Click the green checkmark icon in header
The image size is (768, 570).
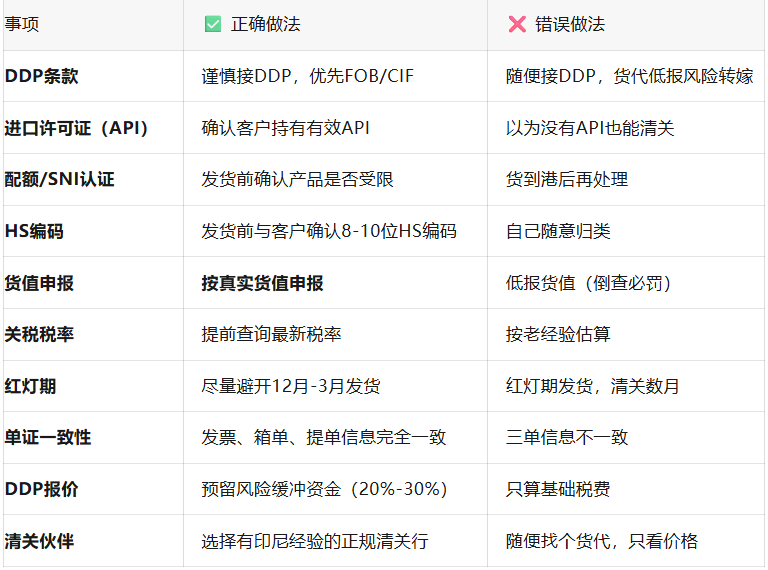[x=213, y=24]
